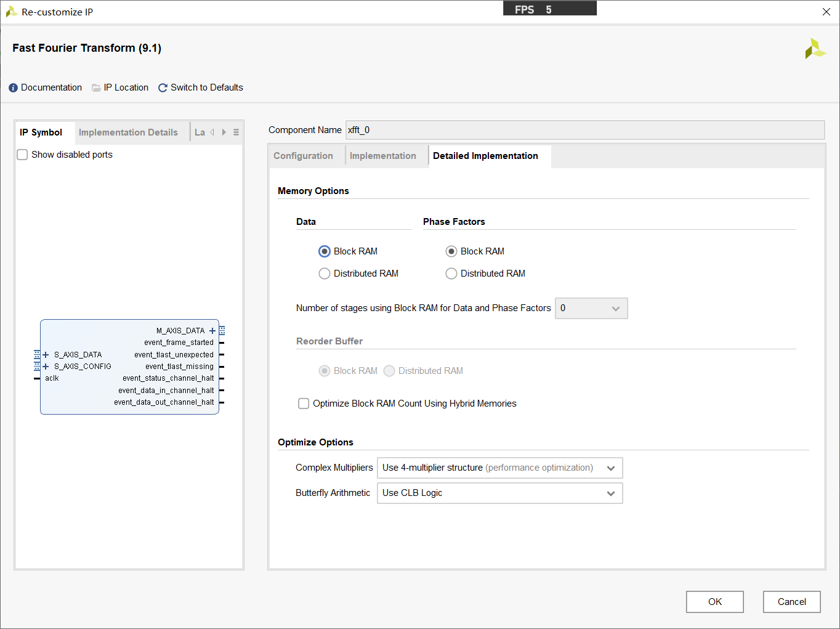This screenshot has width=840, height=629.
Task: Open the Documentation info icon
Action: pyautogui.click(x=14, y=88)
